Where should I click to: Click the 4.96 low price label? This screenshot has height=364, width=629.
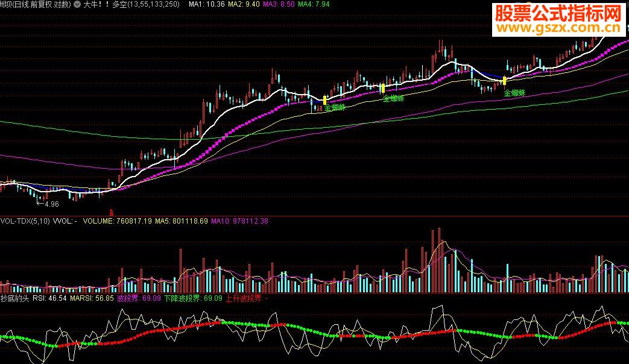(x=52, y=204)
